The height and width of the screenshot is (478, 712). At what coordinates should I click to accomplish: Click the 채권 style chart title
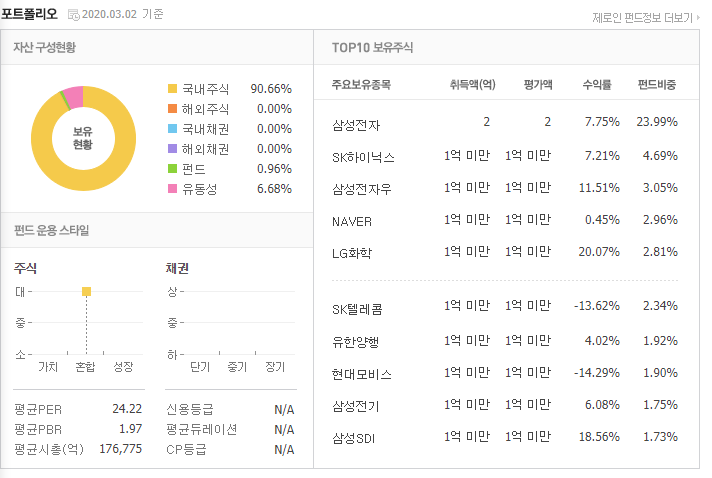coord(177,268)
